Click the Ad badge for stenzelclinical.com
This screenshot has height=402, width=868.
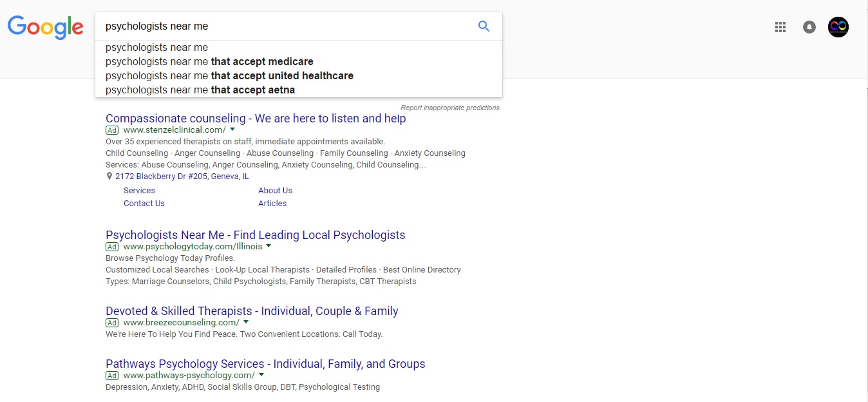click(x=112, y=130)
